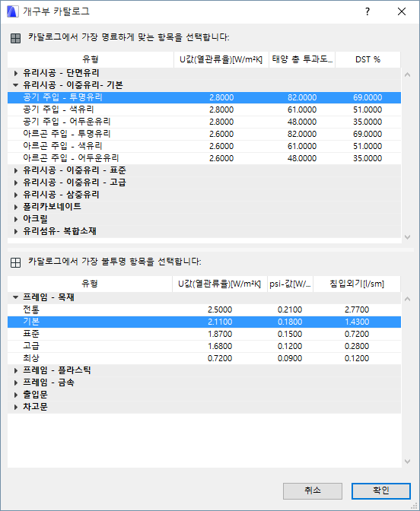The height and width of the screenshot is (511, 420).
Task: Expand 유리시공 - 이중유리 - 고급 group
Action: click(x=16, y=182)
